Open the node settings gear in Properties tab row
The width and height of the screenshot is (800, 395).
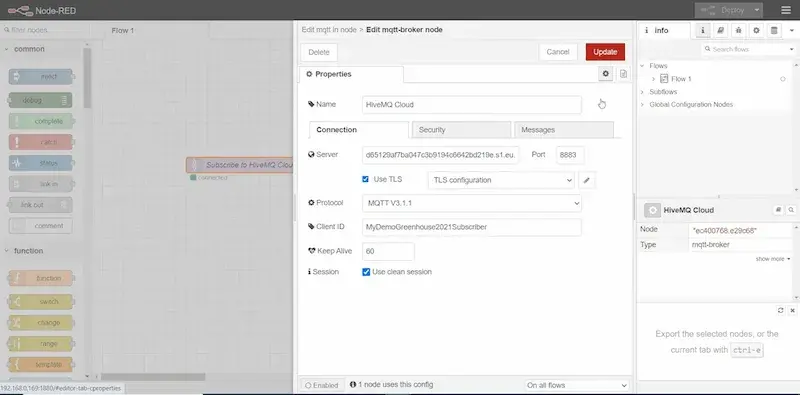click(606, 74)
